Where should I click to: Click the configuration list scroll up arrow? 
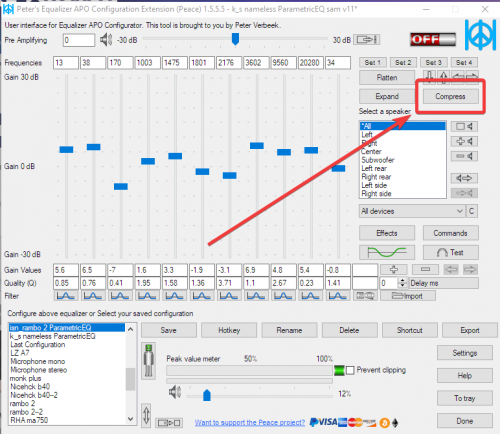coord(130,329)
